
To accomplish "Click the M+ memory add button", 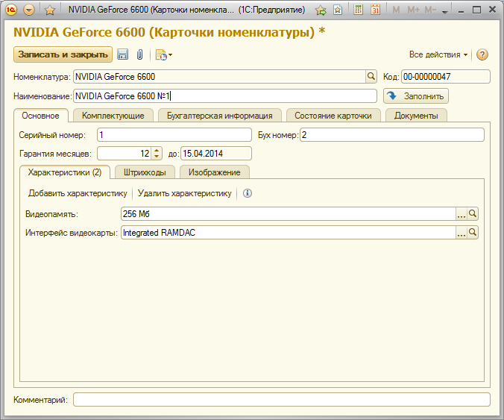I will (413, 10).
